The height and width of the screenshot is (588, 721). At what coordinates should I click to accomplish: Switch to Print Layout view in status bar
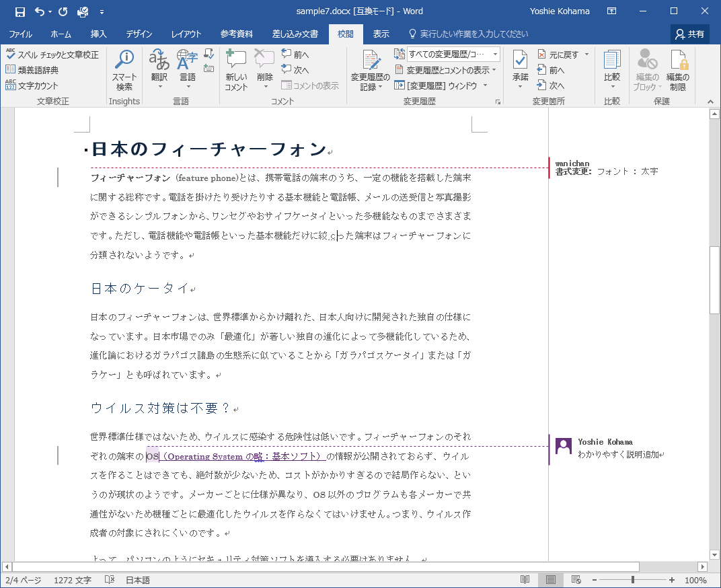click(551, 580)
